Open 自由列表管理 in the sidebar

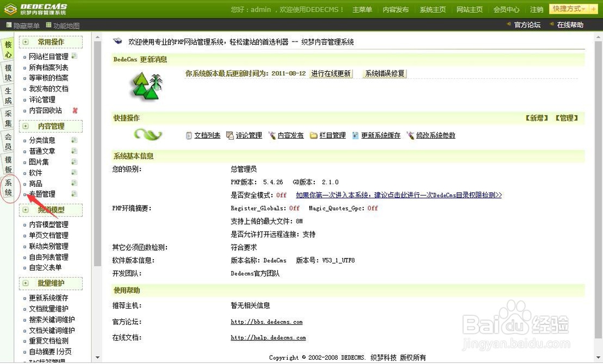click(x=48, y=257)
